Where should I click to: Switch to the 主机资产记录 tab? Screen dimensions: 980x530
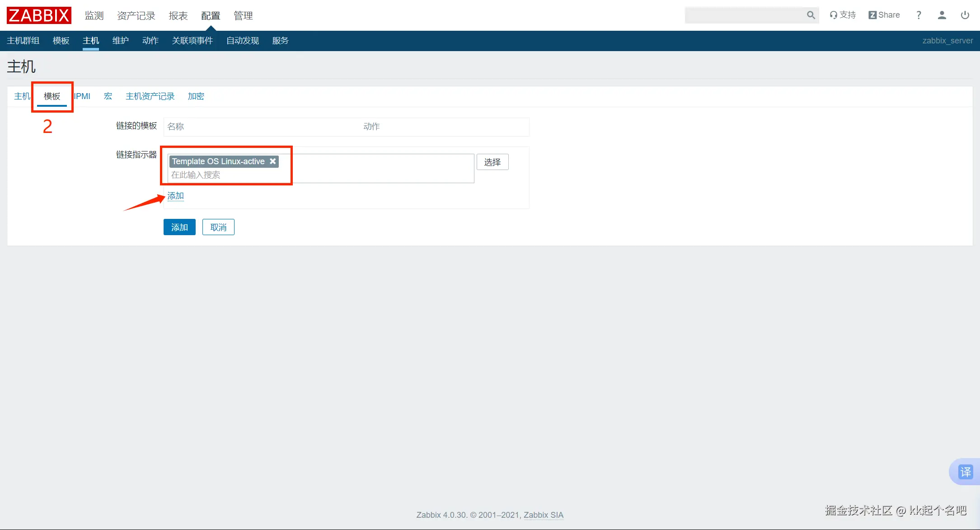pos(150,96)
